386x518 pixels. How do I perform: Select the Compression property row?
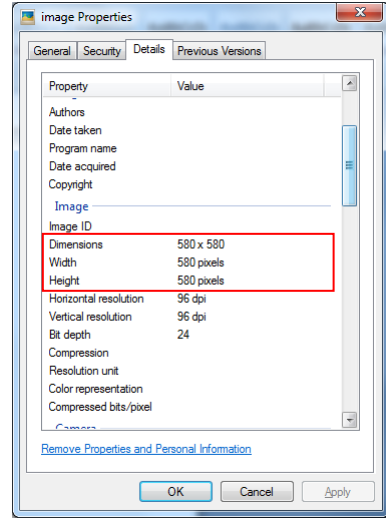[x=192, y=353]
